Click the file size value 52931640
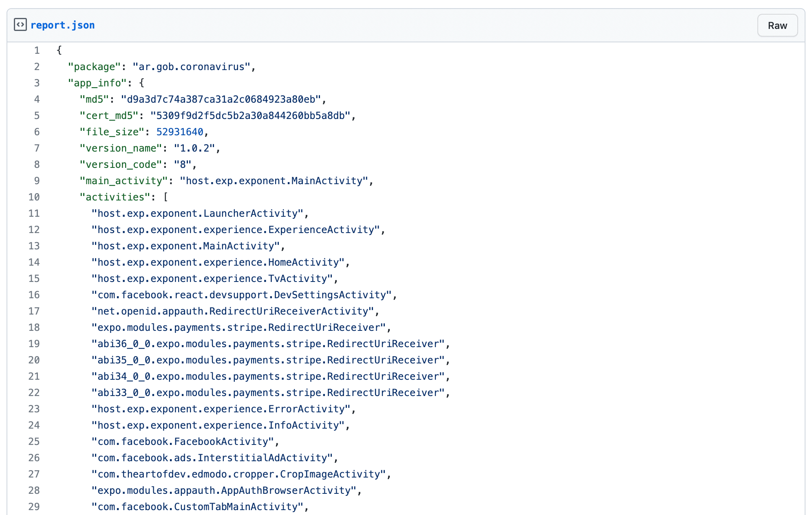 pyautogui.click(x=180, y=132)
